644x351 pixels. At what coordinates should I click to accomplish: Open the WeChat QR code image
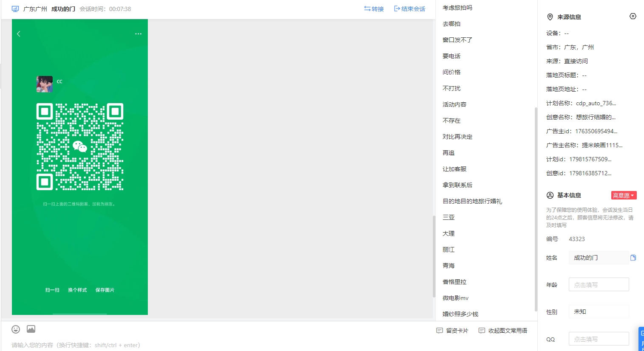pyautogui.click(x=80, y=146)
